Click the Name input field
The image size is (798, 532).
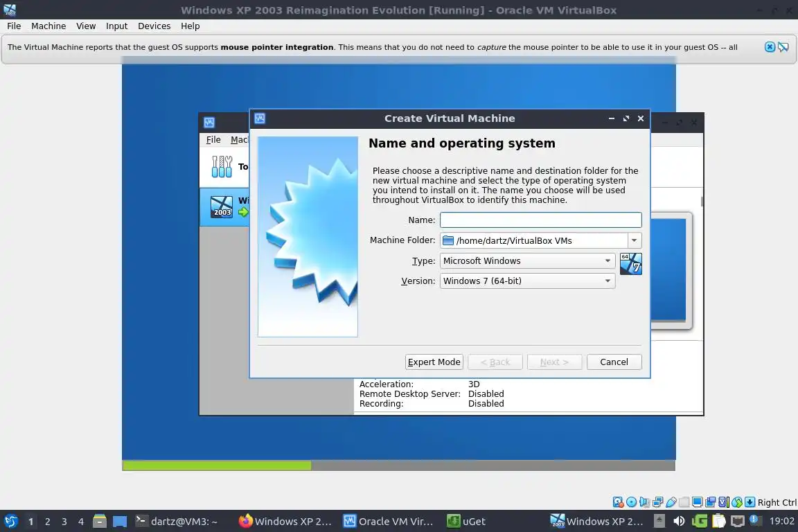pos(540,220)
